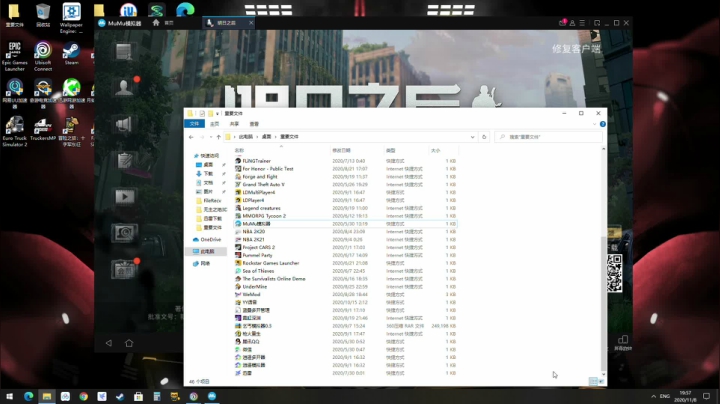The height and width of the screenshot is (404, 720).
Task: Show hidden system tray icons
Action: pyautogui.click(x=653, y=396)
